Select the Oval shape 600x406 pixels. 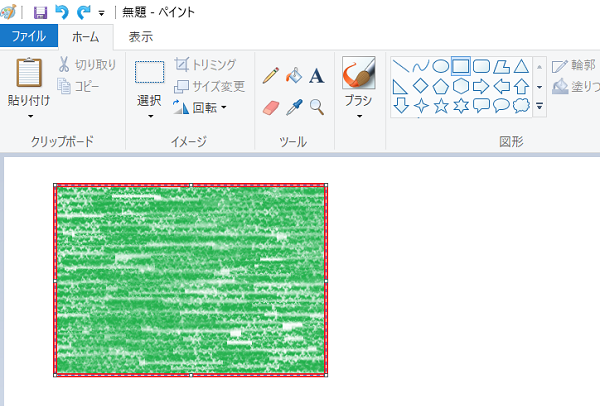coord(441,66)
